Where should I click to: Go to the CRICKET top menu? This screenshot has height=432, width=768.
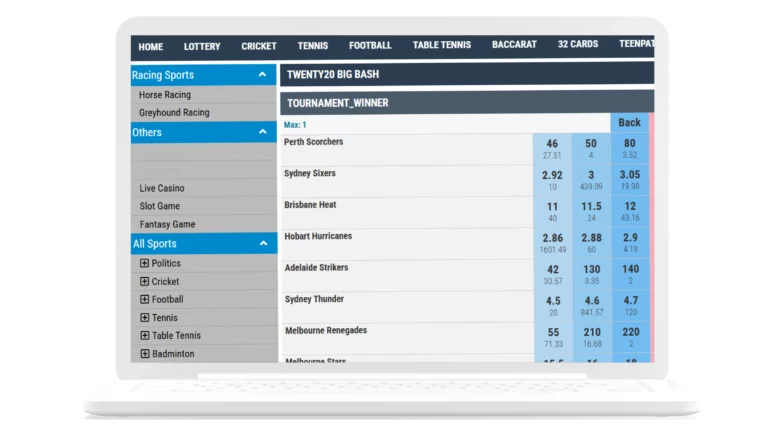coord(259,46)
